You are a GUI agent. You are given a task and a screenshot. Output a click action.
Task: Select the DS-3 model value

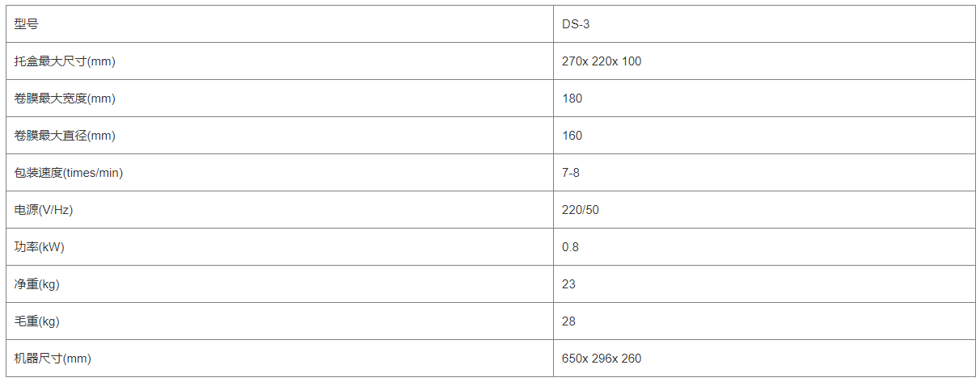pyautogui.click(x=576, y=24)
